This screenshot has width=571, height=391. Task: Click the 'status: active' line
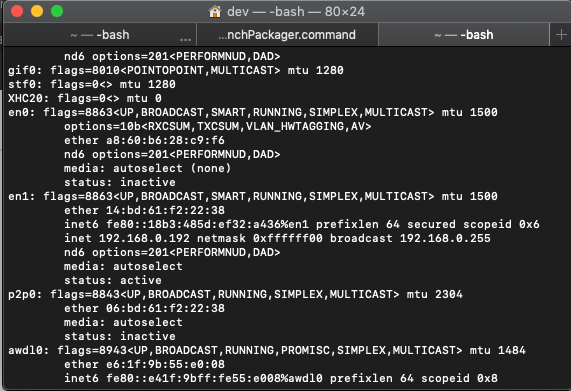pyautogui.click(x=113, y=280)
